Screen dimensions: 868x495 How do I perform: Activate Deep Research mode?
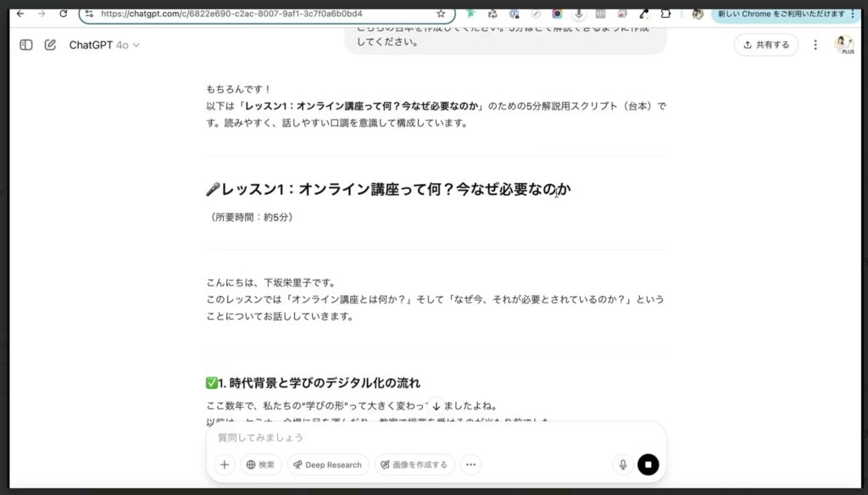click(x=327, y=464)
